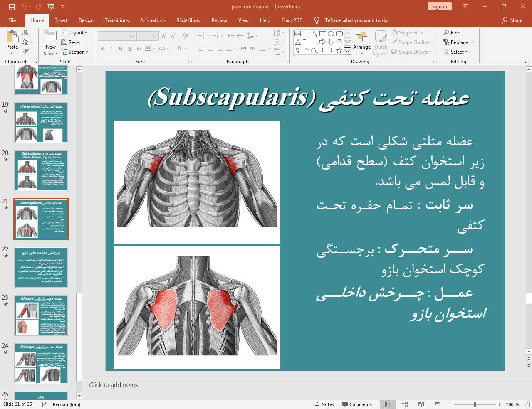Open Quick Styles gallery

(x=381, y=43)
